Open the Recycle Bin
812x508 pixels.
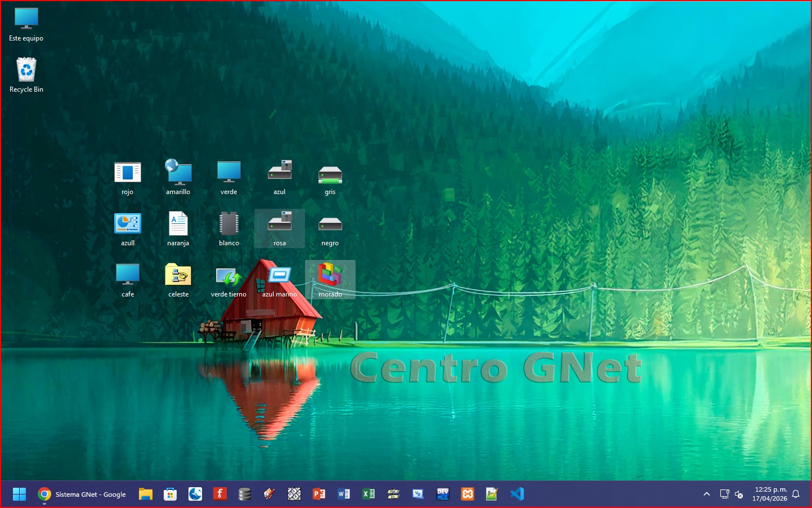tap(26, 71)
